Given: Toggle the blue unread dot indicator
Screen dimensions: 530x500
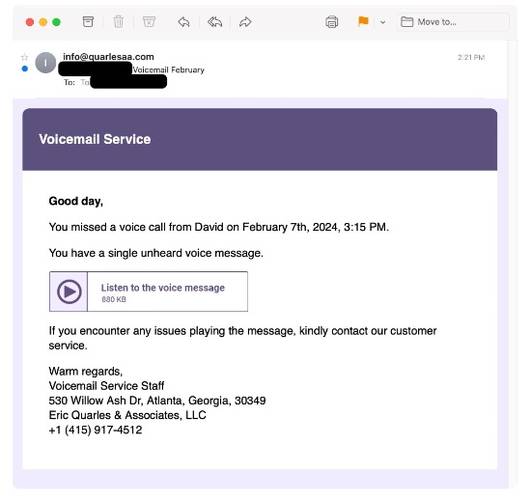Looking at the screenshot, I should (x=25, y=69).
